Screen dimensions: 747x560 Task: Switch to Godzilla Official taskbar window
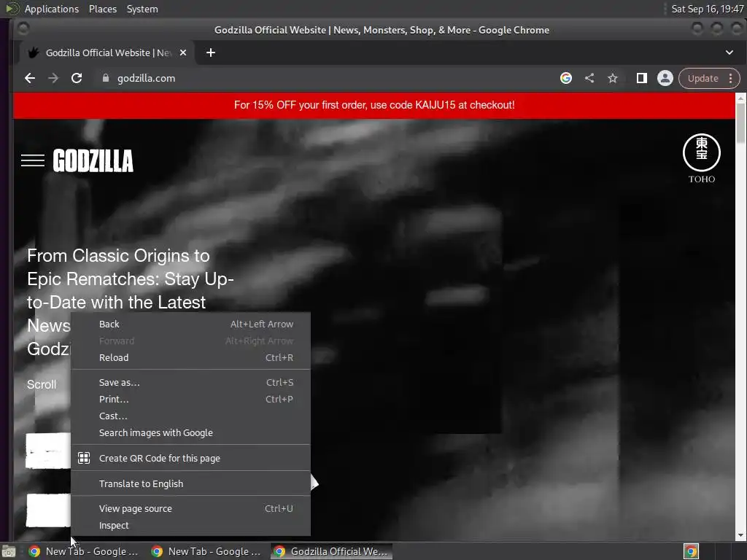click(x=332, y=551)
